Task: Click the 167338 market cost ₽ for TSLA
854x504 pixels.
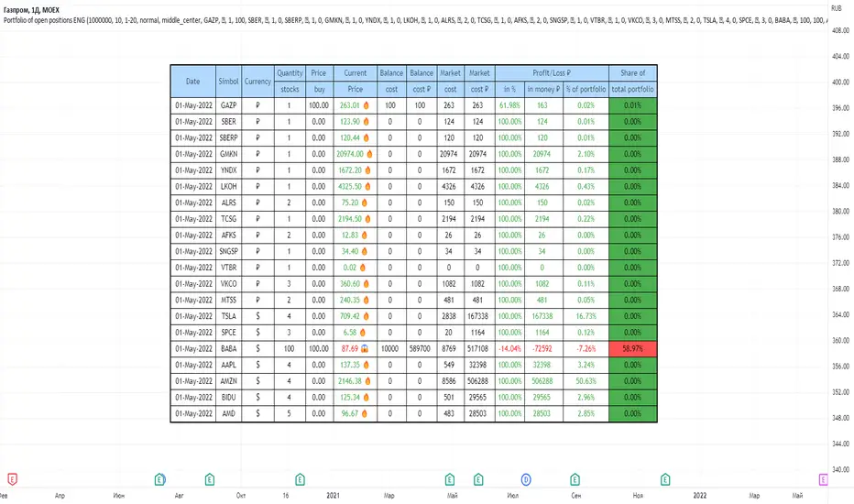Action: [477, 316]
